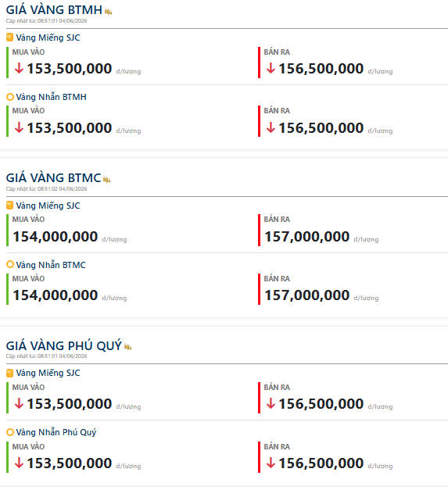The width and height of the screenshot is (448, 490).
Task: Open the GIÁ VÀNG BTMC heading
Action: pyautogui.click(x=53, y=178)
